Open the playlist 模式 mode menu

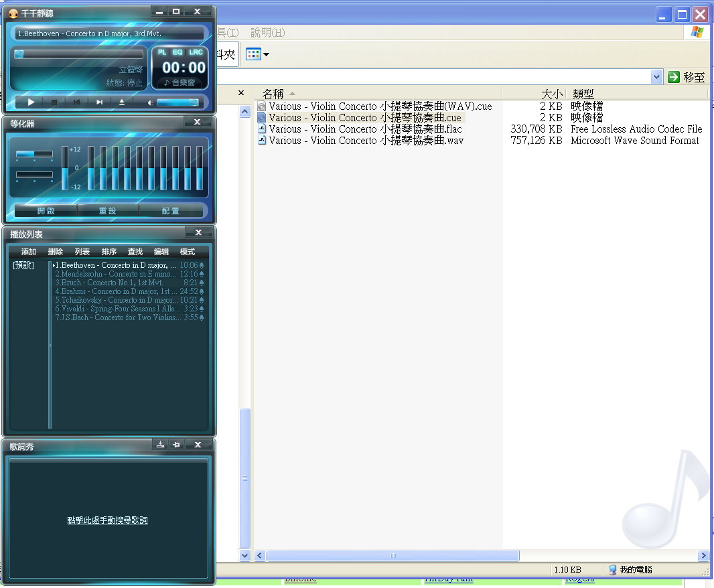coord(187,252)
